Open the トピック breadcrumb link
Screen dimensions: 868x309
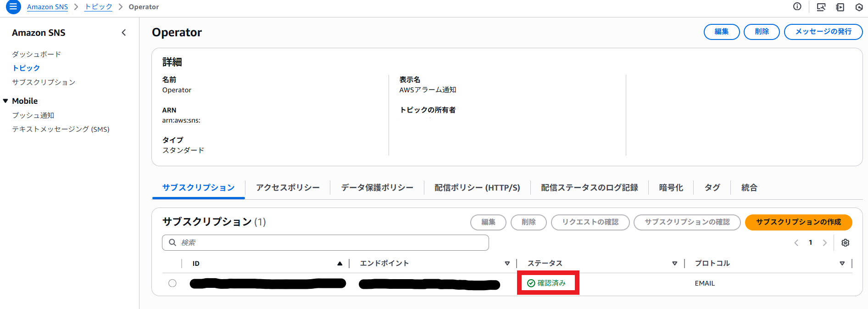[x=98, y=7]
